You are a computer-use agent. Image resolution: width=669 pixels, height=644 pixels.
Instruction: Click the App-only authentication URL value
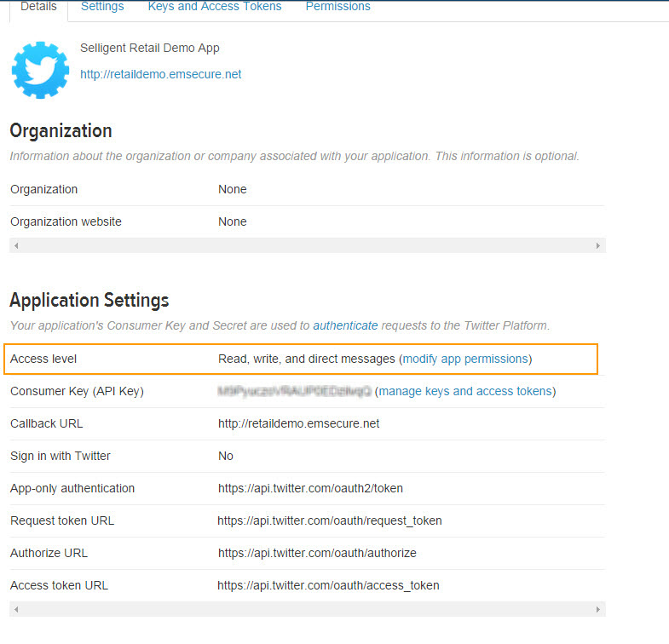pos(310,488)
